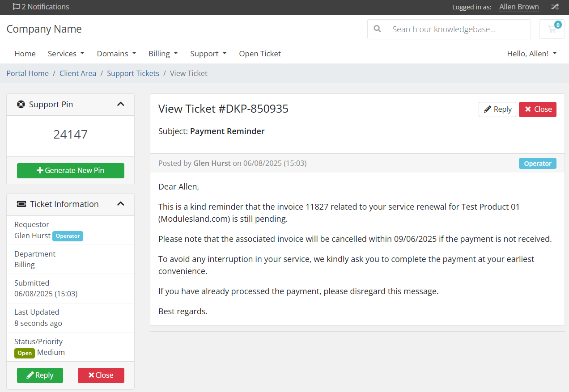This screenshot has height=392, width=569.
Task: Open the Hello, Allen! account menu
Action: (x=532, y=54)
